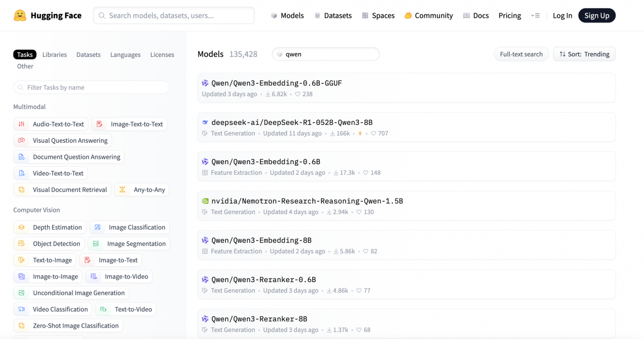Click the Image-to-Text icon

(x=87, y=260)
